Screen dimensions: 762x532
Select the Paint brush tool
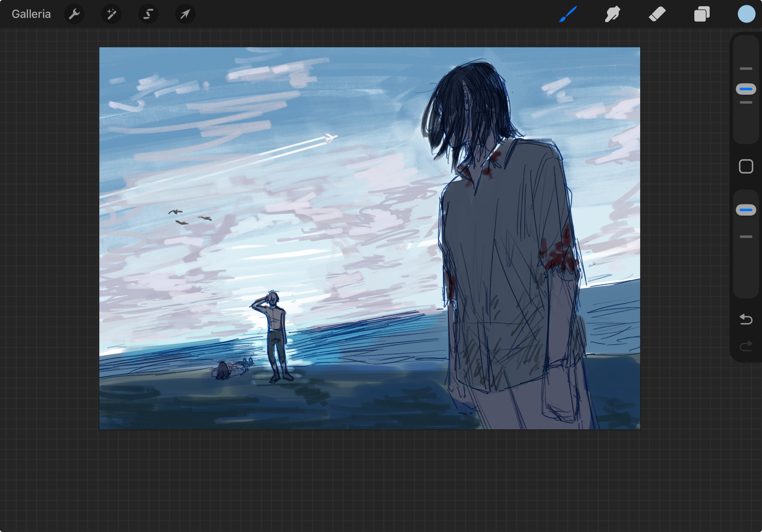[568, 14]
